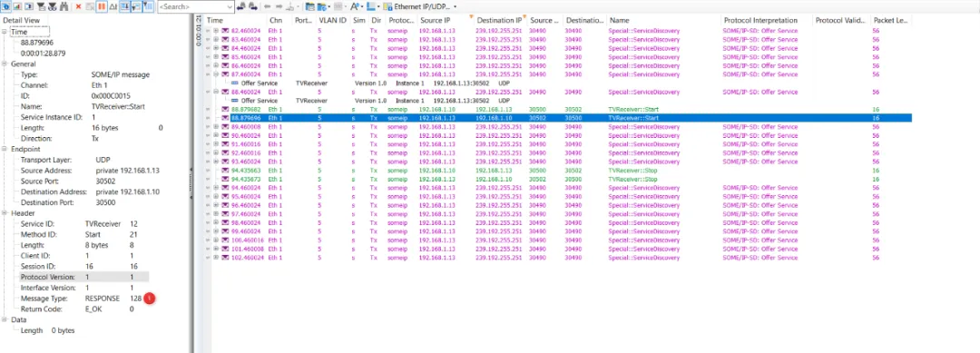
Task: Click the Name column header
Action: (663, 21)
